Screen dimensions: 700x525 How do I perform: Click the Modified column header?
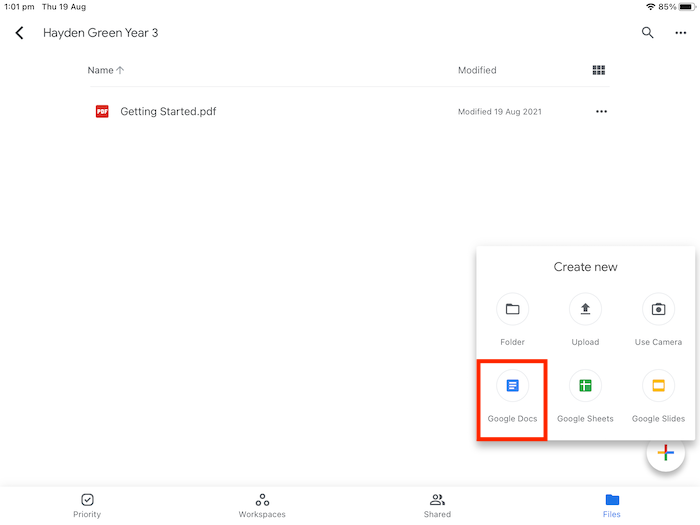tap(477, 70)
